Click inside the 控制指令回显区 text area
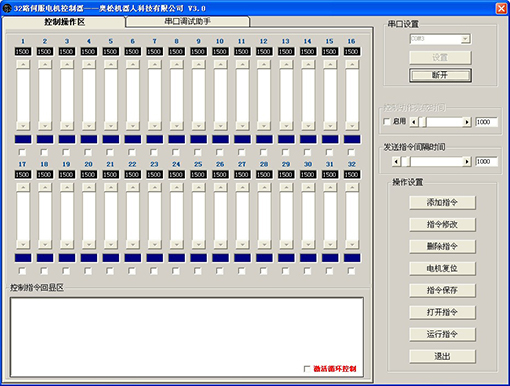 tap(187, 337)
